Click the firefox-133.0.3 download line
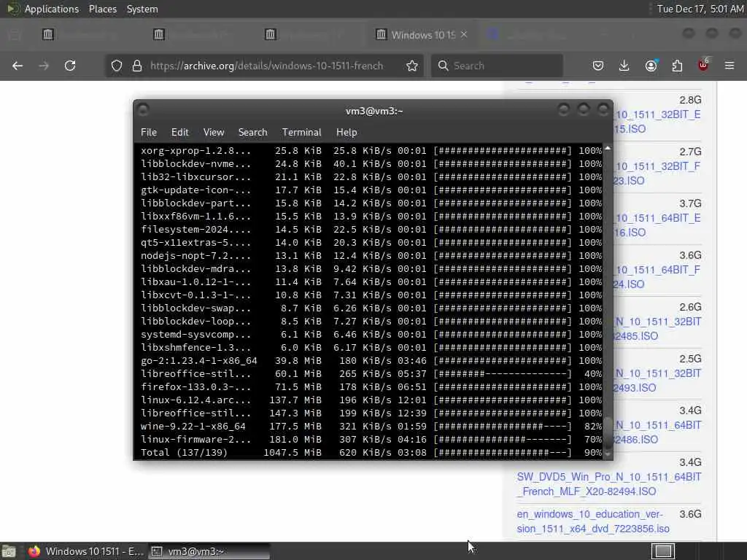The height and width of the screenshot is (560, 747). click(371, 386)
